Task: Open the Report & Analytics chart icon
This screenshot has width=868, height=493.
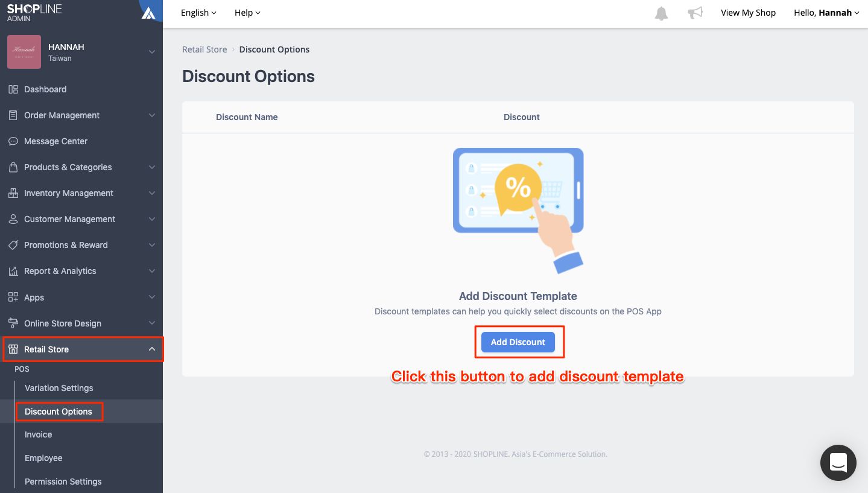Action: click(13, 272)
